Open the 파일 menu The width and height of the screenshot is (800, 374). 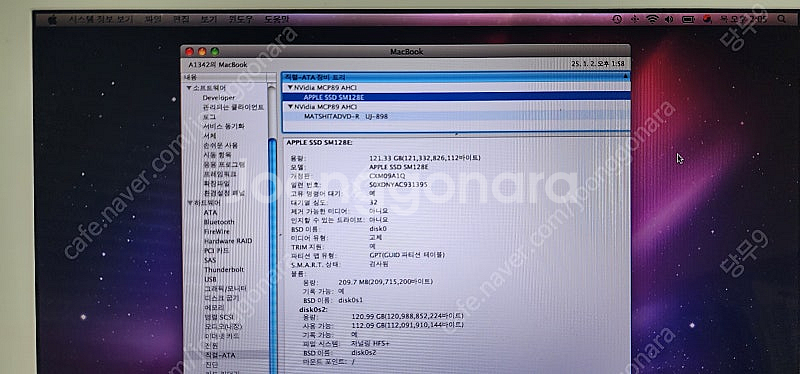coord(153,19)
